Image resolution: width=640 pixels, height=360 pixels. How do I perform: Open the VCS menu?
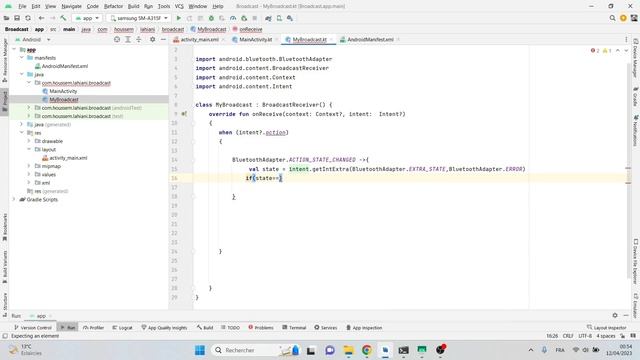pyautogui.click(x=179, y=6)
